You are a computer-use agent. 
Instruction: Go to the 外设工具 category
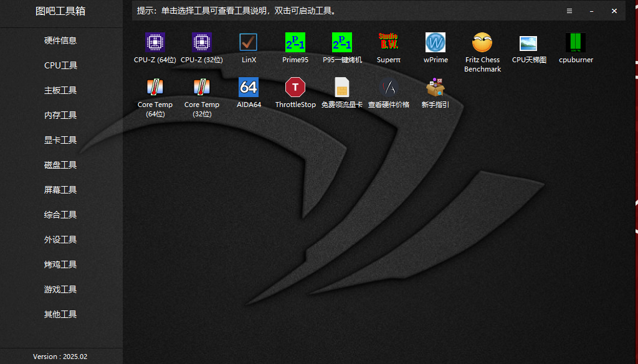(60, 240)
